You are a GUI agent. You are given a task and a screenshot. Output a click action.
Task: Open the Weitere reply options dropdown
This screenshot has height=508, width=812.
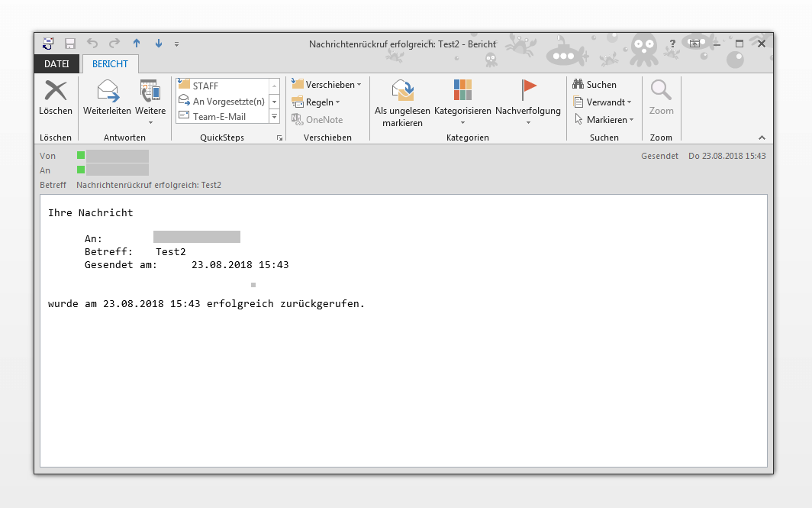coord(150,111)
